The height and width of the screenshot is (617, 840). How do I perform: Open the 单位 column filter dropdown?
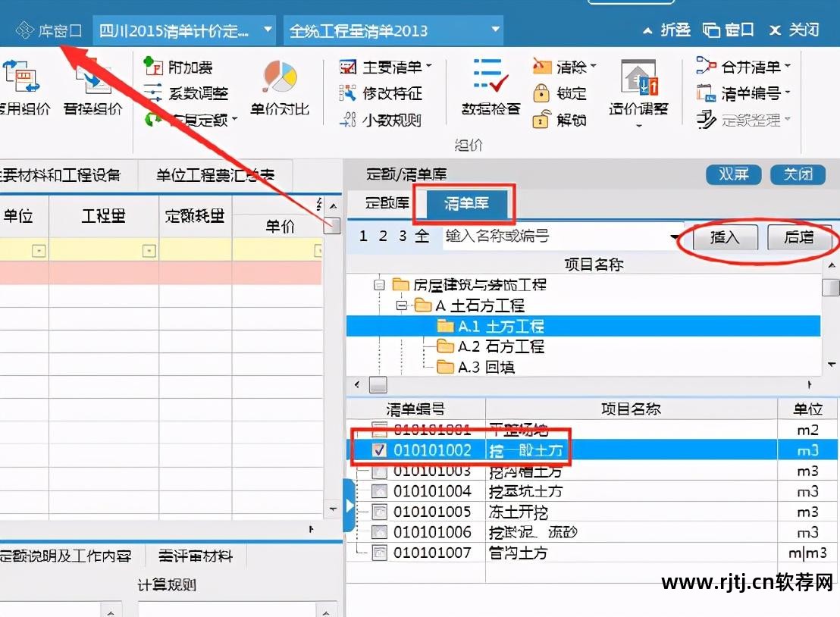pyautogui.click(x=39, y=251)
